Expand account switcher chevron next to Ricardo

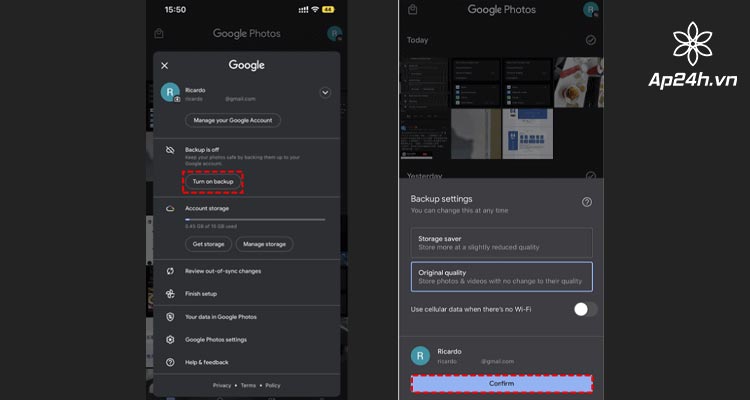tap(325, 92)
